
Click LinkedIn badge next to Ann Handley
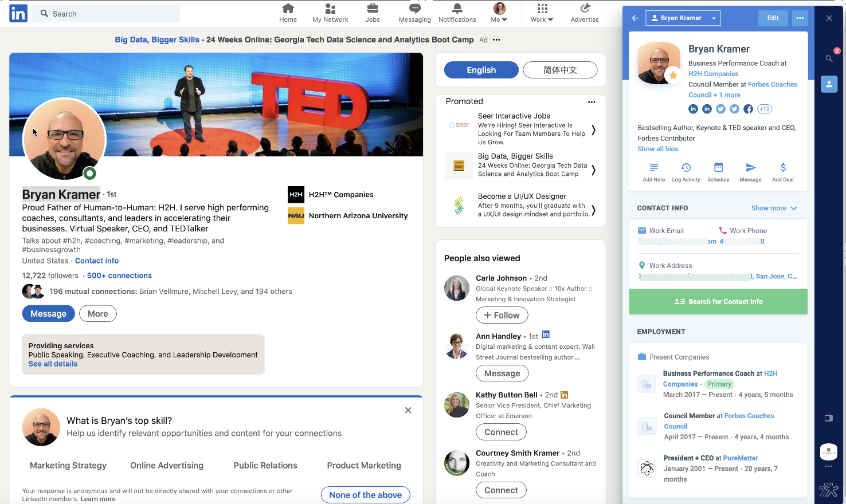[546, 334]
